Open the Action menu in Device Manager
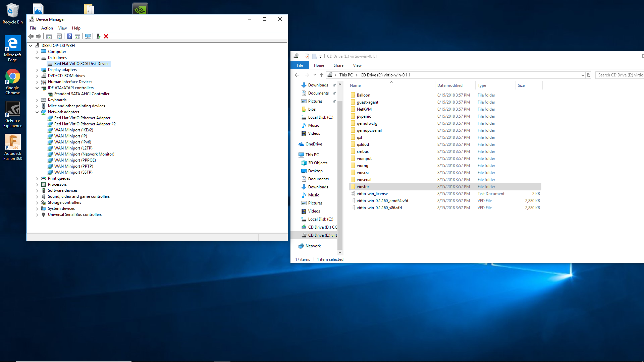The image size is (644, 362). [47, 28]
